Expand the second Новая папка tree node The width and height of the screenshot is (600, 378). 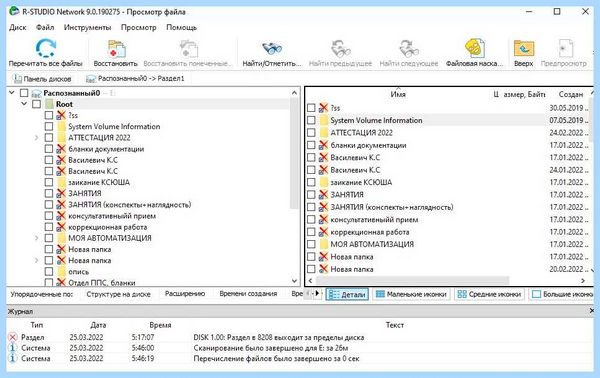(37, 260)
